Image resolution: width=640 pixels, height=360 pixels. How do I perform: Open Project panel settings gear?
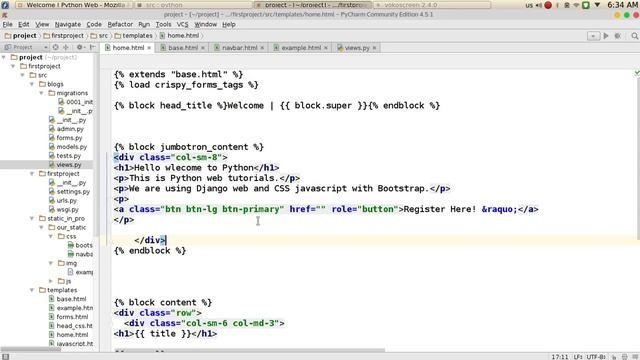click(80, 47)
